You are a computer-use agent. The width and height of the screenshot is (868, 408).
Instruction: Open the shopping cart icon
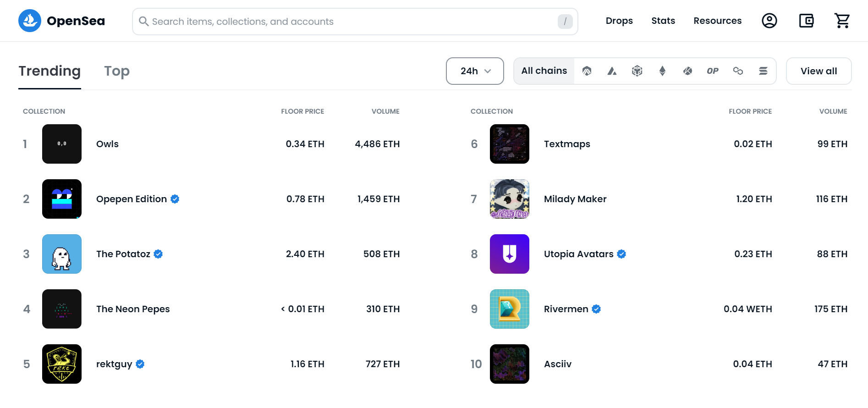(842, 21)
